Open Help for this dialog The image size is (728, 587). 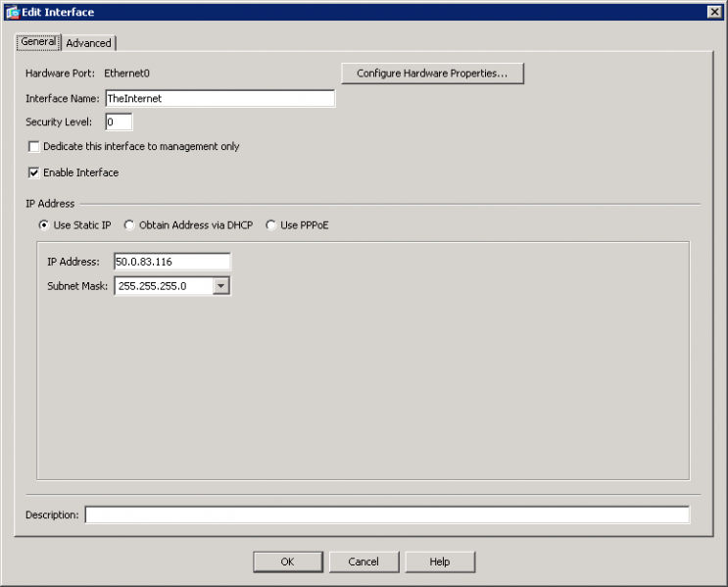tap(440, 562)
